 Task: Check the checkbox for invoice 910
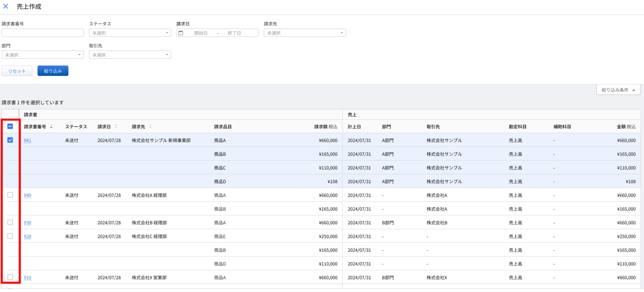pos(10,277)
